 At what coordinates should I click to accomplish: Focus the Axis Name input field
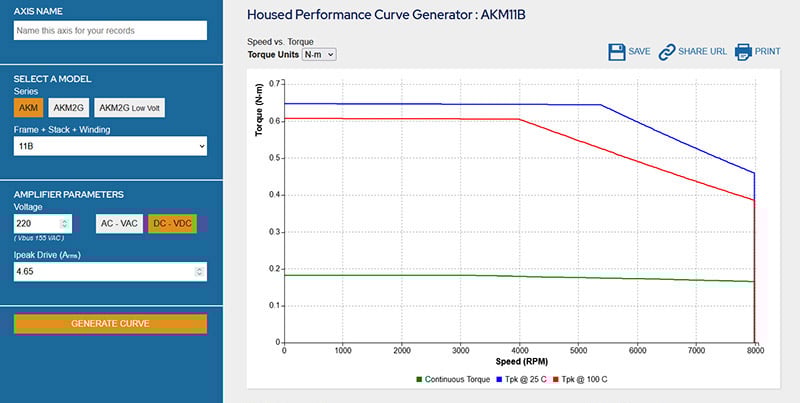coord(110,31)
